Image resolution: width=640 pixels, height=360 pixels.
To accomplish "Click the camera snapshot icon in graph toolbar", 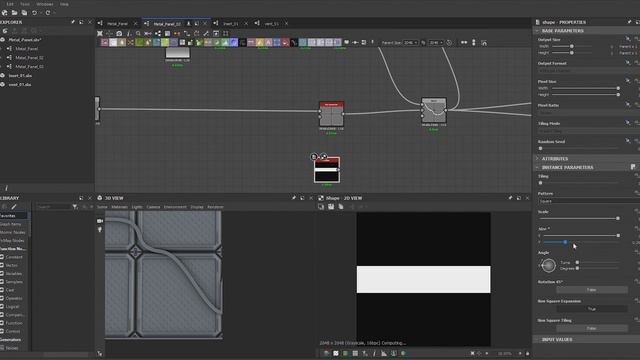I will coord(119,33).
